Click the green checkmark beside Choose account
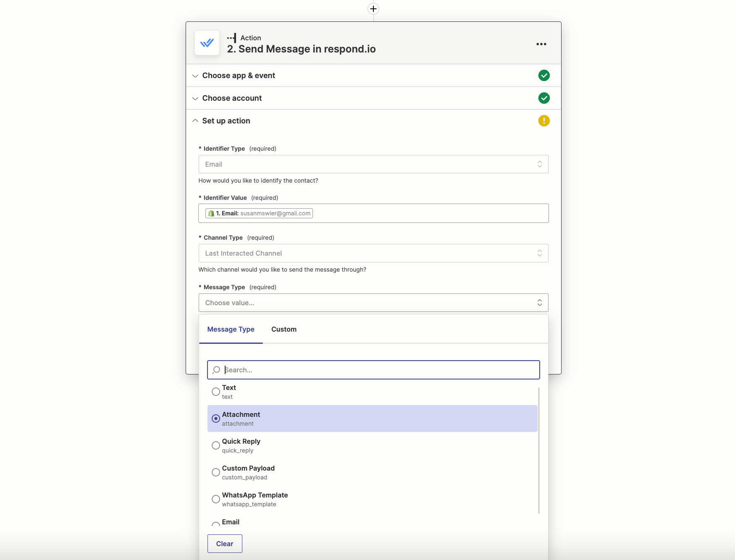This screenshot has height=560, width=735. 544,98
